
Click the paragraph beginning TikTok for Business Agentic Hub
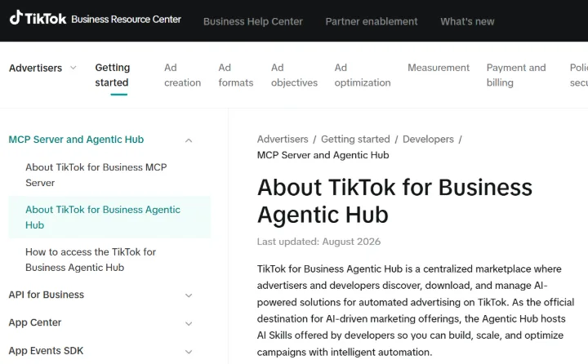[x=416, y=310]
